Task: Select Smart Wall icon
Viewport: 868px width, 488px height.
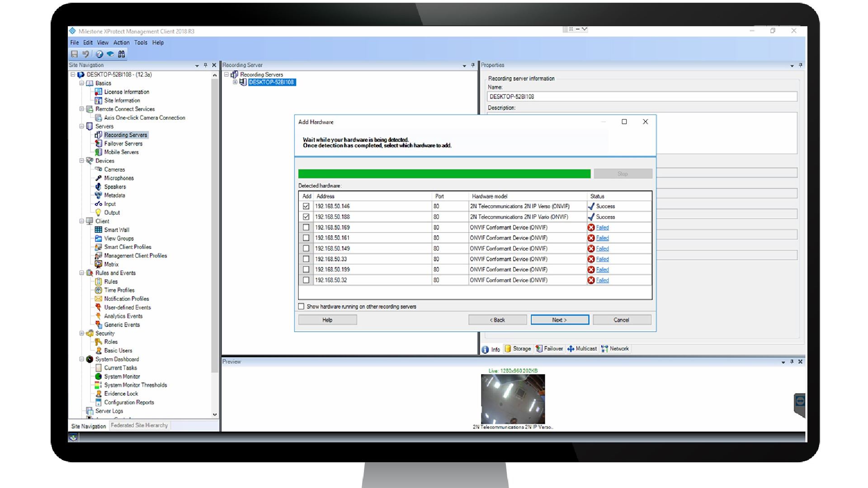Action: (x=98, y=230)
